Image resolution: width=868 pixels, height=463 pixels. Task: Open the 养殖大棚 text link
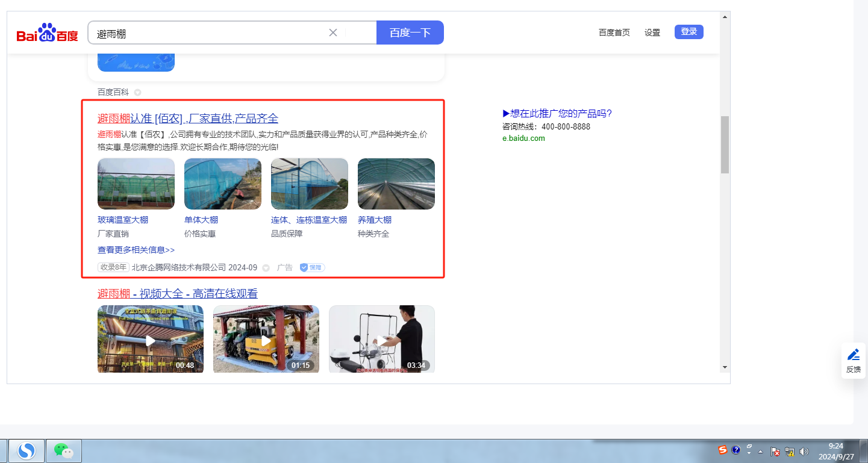pos(375,220)
